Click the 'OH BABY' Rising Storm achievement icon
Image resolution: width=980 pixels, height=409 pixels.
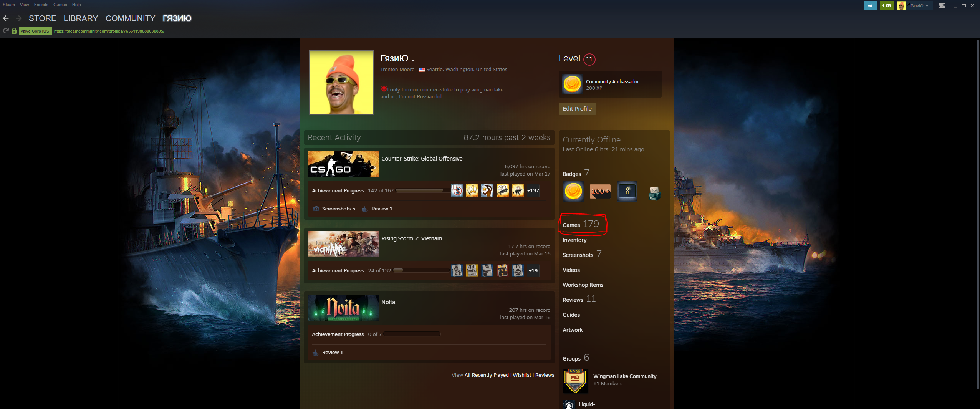472,270
